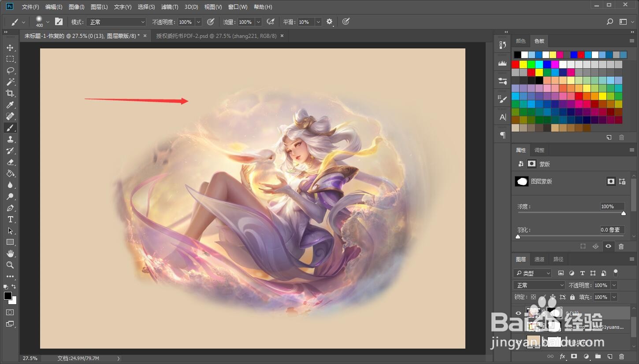Select the Dodge tool
The width and height of the screenshot is (639, 364).
tap(10, 196)
